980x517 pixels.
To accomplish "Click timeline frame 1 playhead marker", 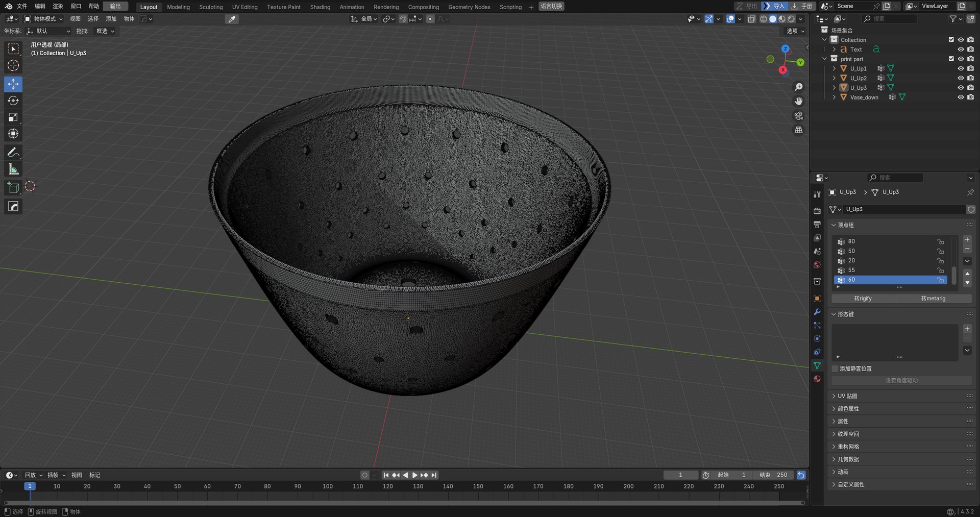I will coord(30,486).
